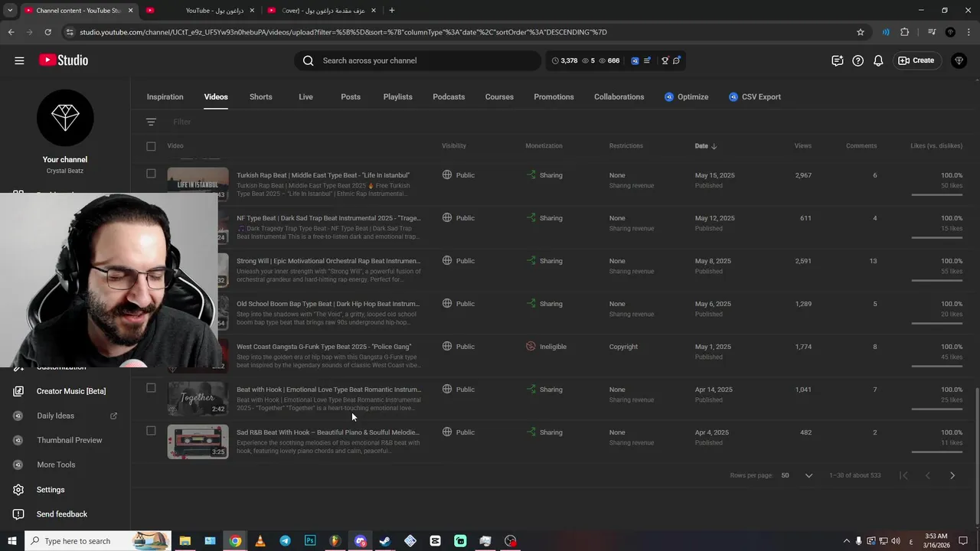Open the vidIQ extension icon in the header
This screenshot has width=980, height=551.
click(635, 60)
